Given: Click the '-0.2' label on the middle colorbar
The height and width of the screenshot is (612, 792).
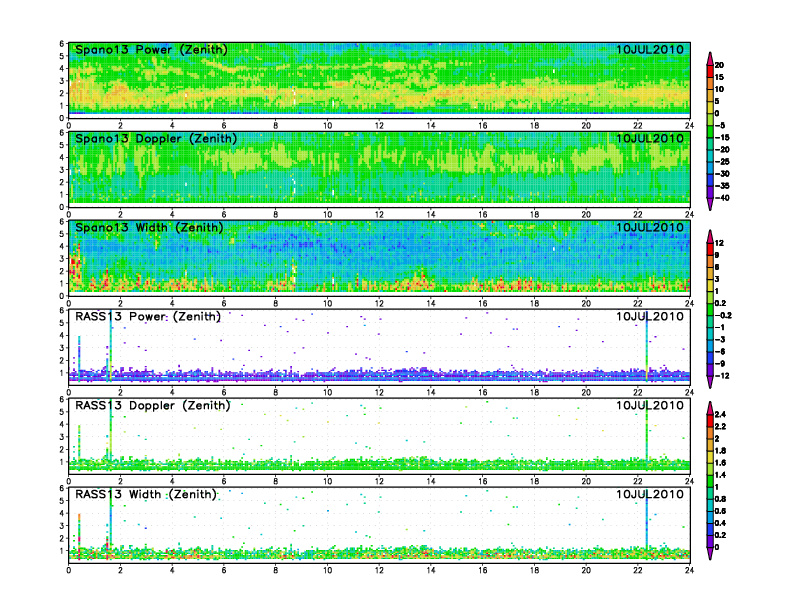Looking at the screenshot, I should click(x=723, y=316).
